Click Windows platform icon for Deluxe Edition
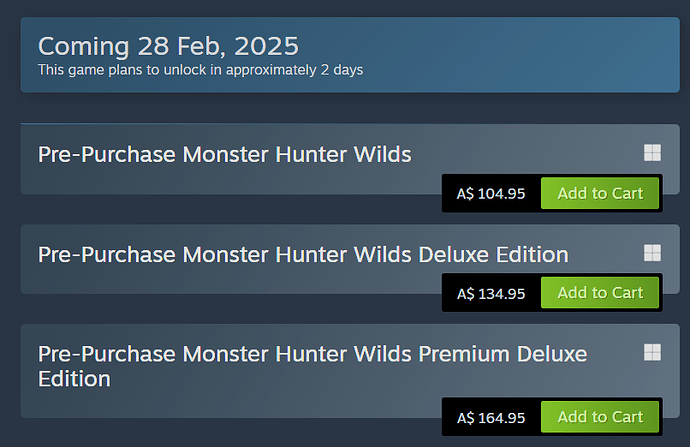690x447 pixels. click(x=652, y=252)
